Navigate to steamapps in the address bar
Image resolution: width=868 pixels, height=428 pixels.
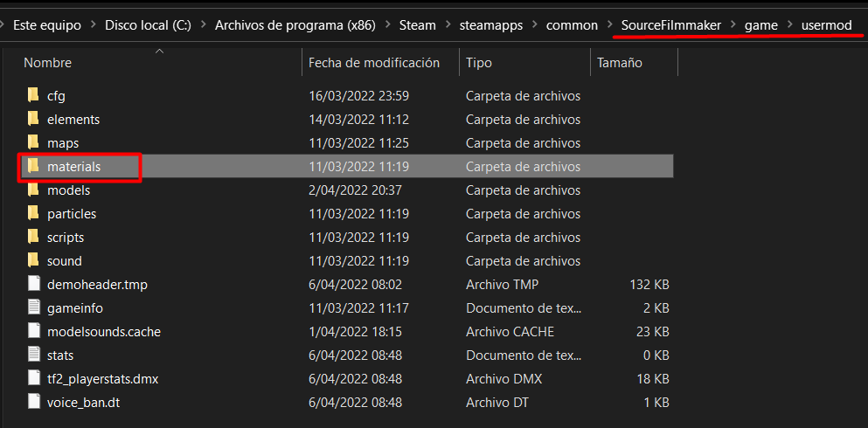point(491,25)
